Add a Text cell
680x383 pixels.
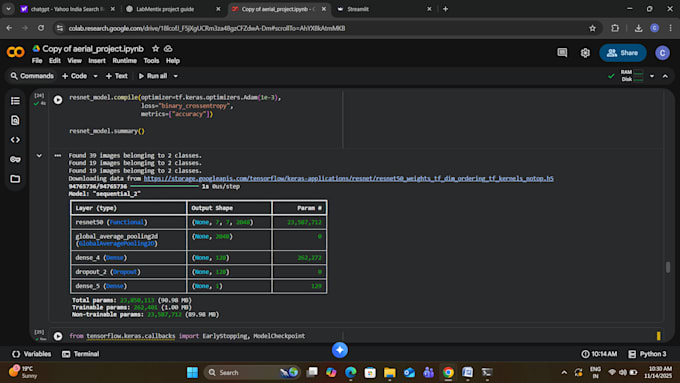tap(117, 76)
